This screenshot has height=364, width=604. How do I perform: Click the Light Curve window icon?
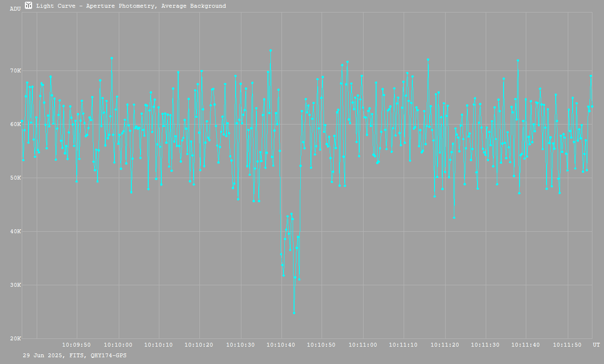click(28, 5)
